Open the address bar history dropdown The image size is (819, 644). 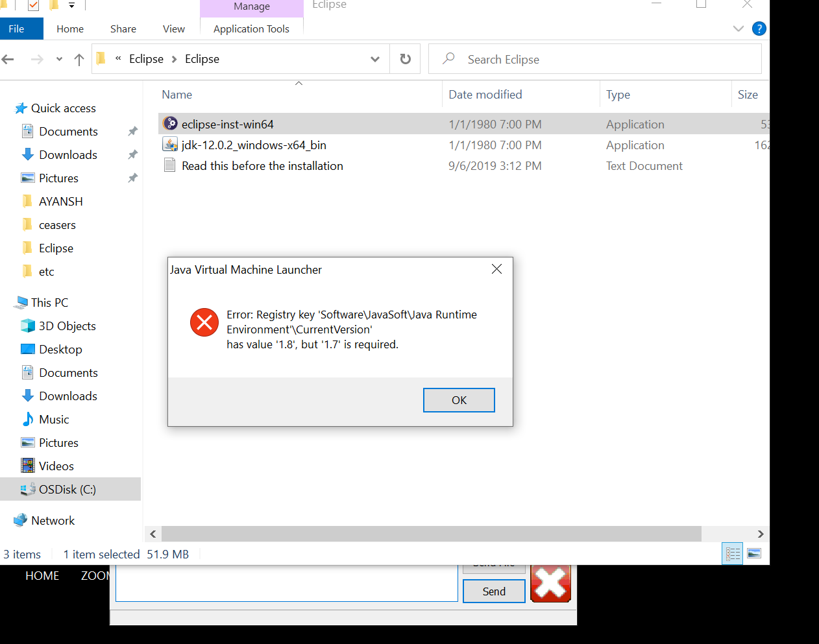[x=374, y=59]
